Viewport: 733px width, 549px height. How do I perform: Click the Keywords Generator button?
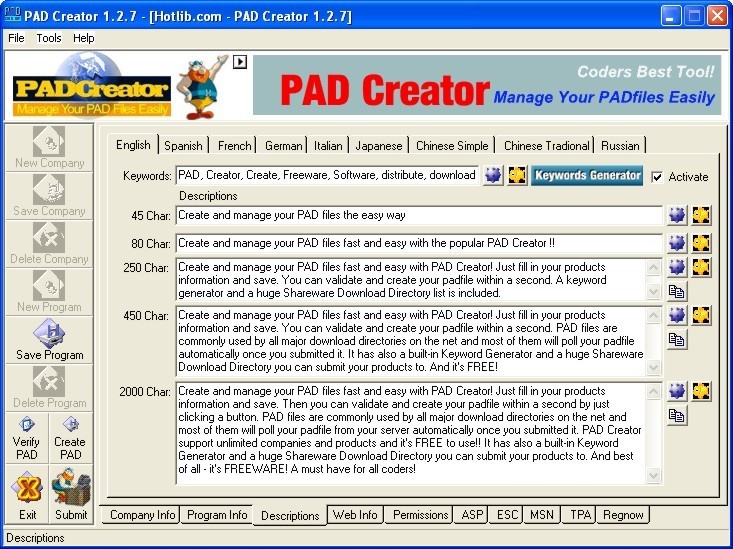[587, 175]
